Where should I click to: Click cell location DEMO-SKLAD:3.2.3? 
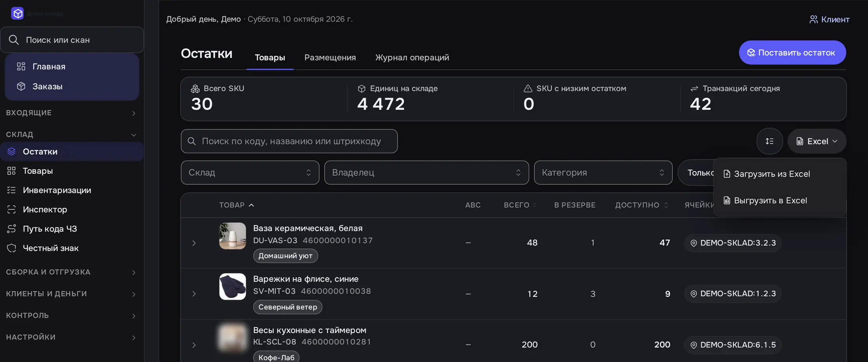click(733, 243)
